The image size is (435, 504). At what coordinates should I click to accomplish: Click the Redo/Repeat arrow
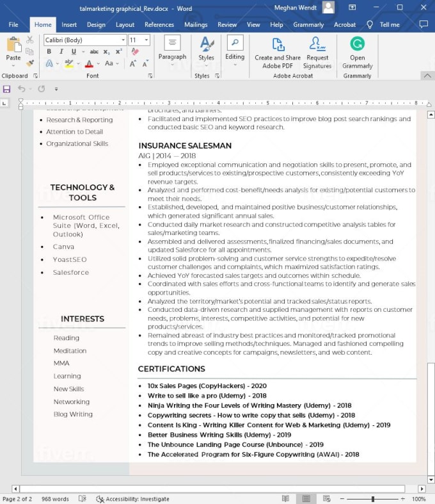pyautogui.click(x=42, y=89)
